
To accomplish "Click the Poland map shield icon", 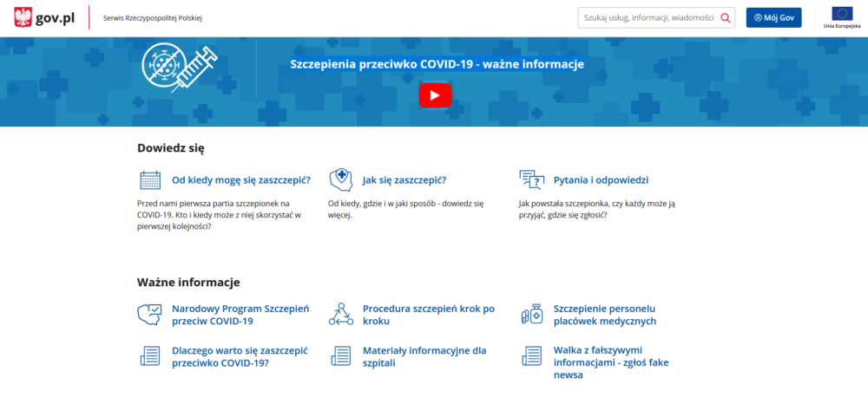I will tap(340, 179).
